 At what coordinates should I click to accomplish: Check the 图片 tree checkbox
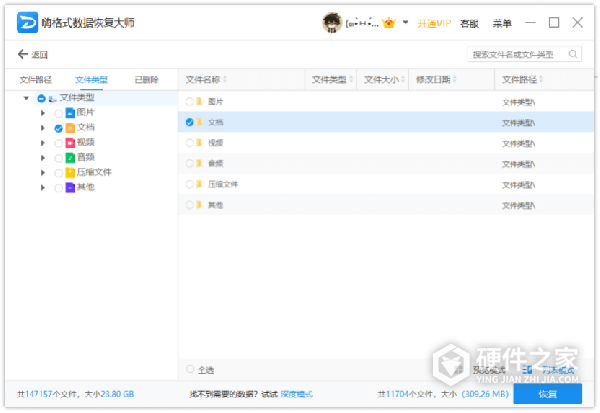pos(59,114)
